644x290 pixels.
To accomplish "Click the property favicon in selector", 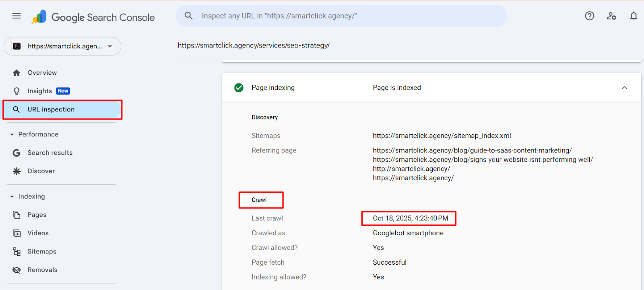I will (17, 46).
